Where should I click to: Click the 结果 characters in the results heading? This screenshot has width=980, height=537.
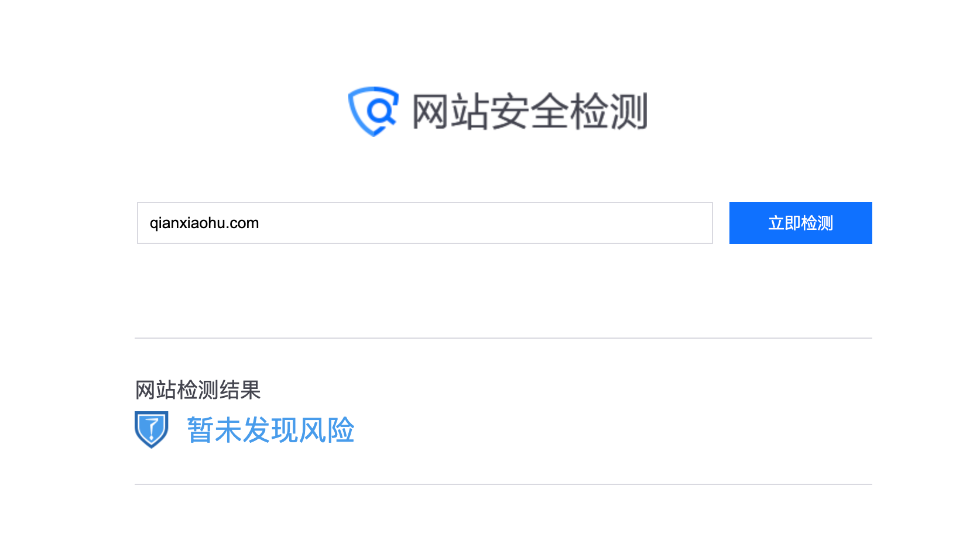240,390
